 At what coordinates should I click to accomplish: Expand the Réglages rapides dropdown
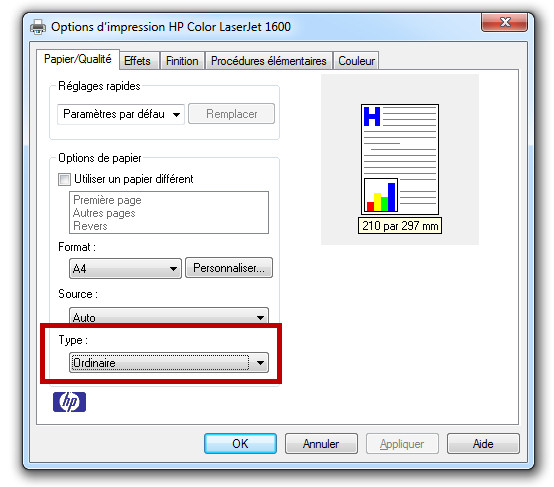[121, 114]
